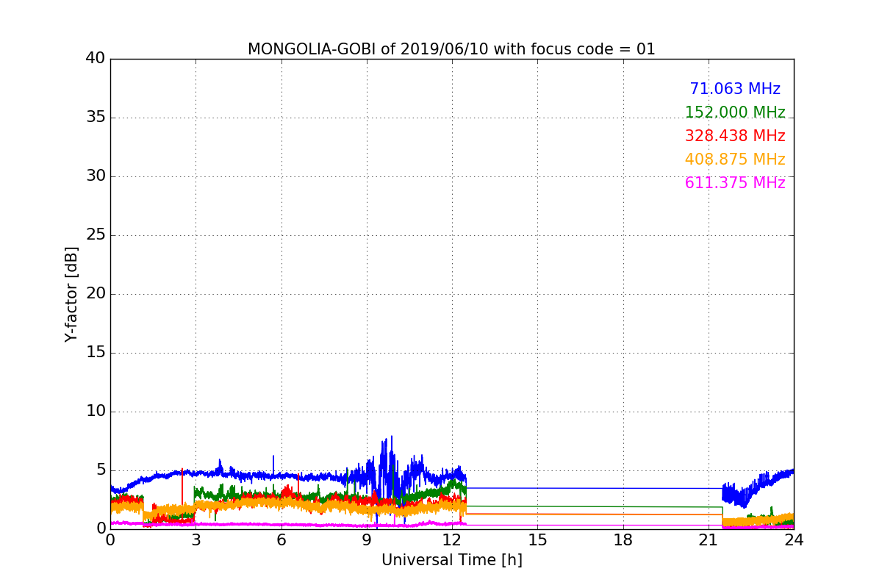
Task: Click the y-axis tick value 30
Action: click(95, 176)
